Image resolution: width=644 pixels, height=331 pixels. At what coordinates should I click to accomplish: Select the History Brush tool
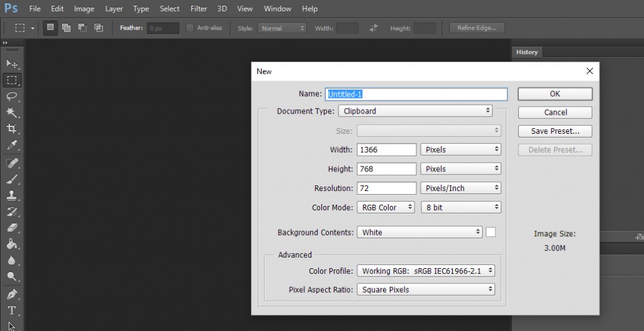coord(12,212)
